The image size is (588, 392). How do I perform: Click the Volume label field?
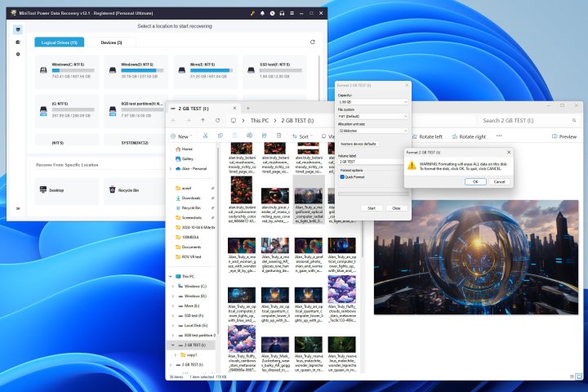[x=372, y=162]
